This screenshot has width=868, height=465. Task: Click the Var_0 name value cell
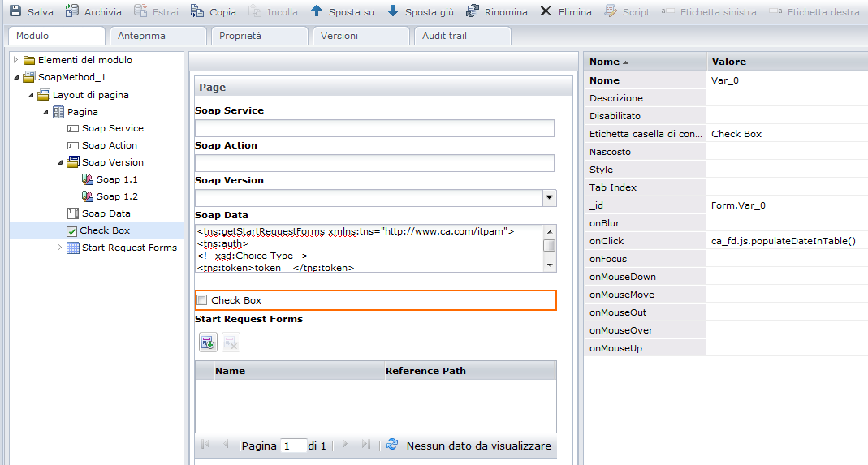[787, 80]
